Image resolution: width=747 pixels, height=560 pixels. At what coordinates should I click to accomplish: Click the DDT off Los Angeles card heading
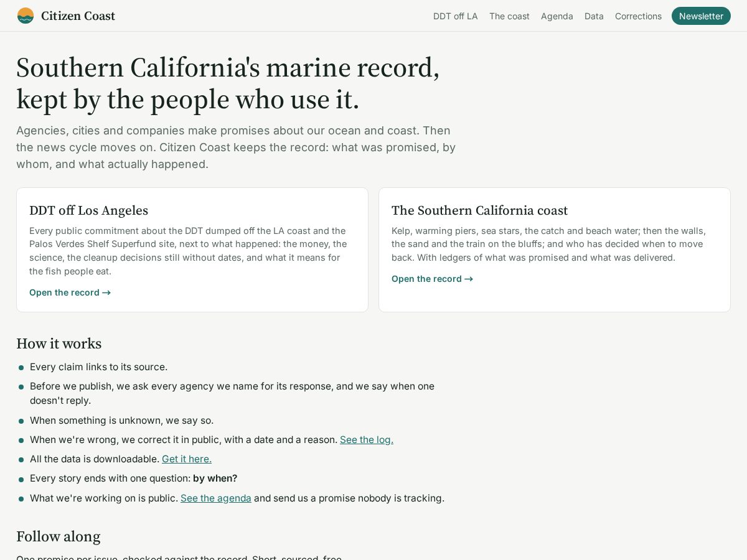[x=88, y=210]
